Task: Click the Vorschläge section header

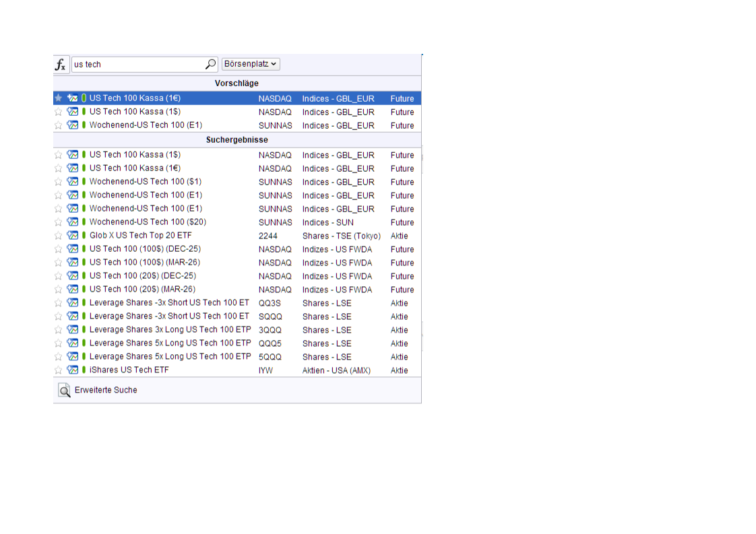Action: (x=237, y=84)
